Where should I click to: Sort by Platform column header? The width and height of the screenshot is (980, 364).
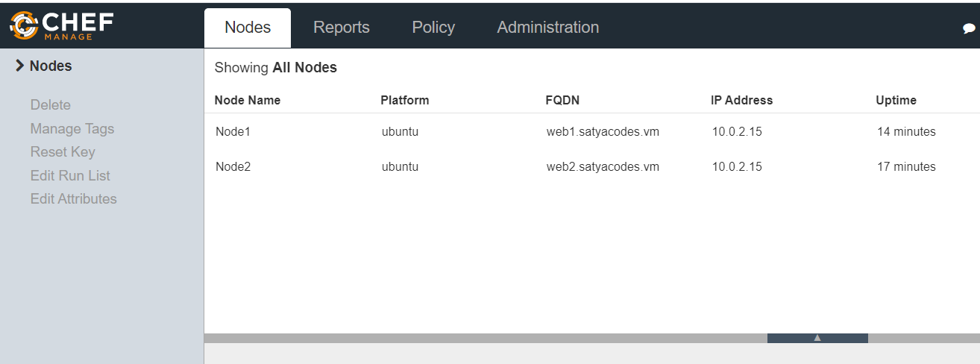[x=404, y=100]
